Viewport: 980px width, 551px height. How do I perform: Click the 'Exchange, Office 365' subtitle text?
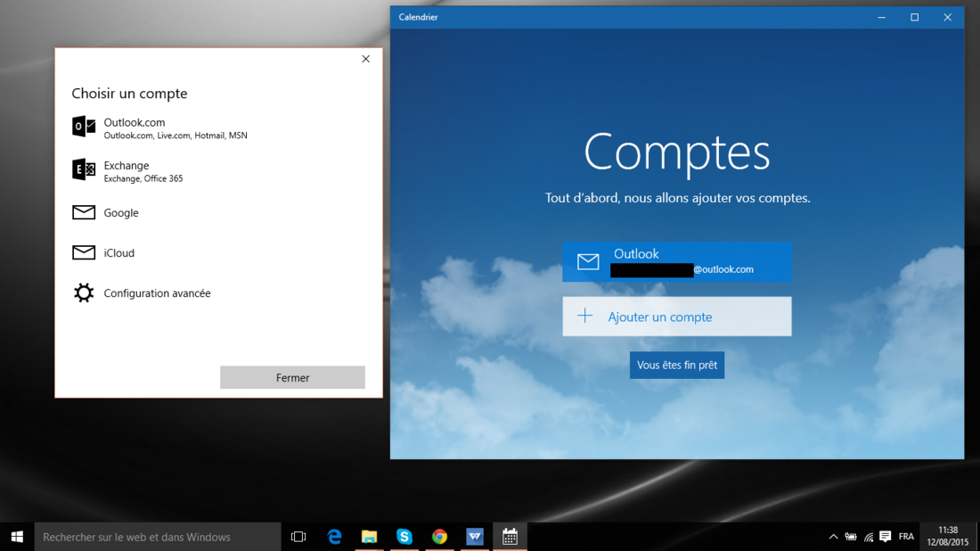click(143, 178)
